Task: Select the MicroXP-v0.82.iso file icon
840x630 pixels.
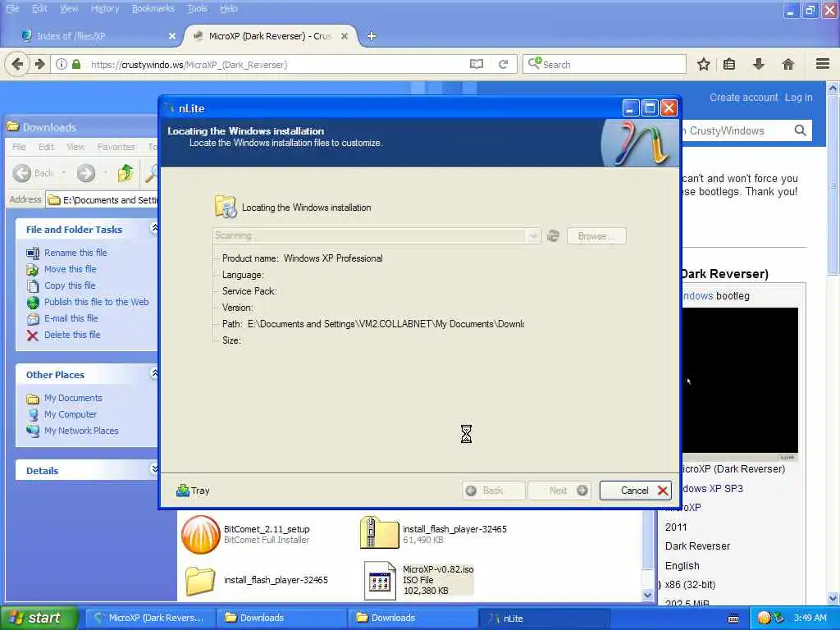Action: click(x=380, y=581)
